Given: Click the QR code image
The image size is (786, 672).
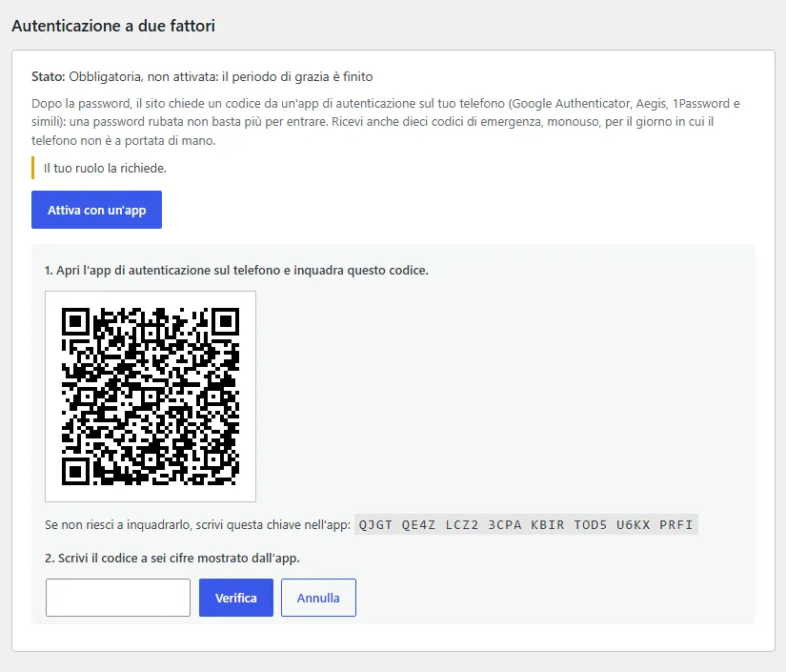Looking at the screenshot, I should pos(151,397).
